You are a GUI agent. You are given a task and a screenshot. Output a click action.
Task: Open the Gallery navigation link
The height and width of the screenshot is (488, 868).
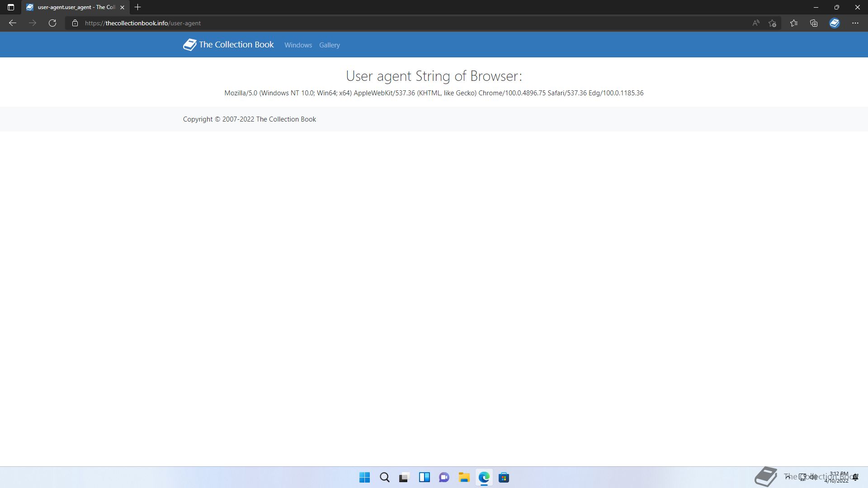[x=330, y=45]
